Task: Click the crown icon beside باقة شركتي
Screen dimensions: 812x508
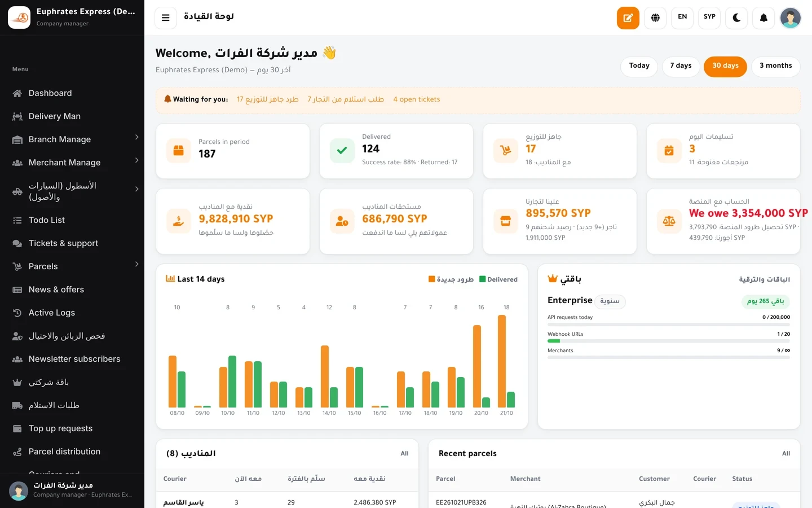Action: point(17,382)
